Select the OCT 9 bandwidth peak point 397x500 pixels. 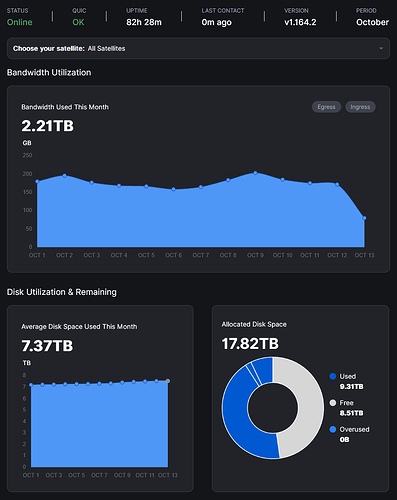pos(255,173)
